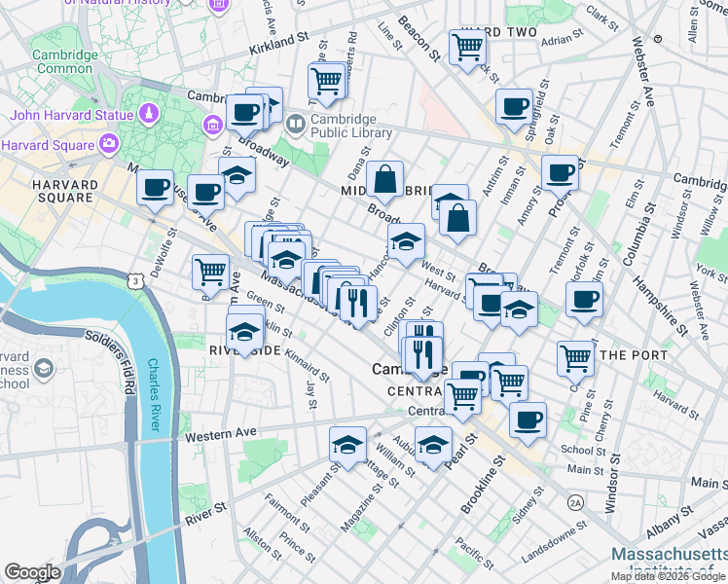
Task: Select the graduation cap marker over Riverside label
Action: pos(244,334)
